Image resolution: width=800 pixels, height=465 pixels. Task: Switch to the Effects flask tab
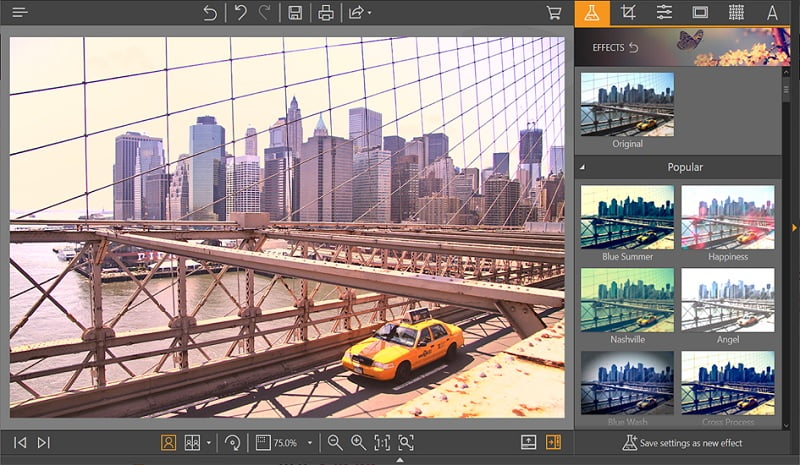[592, 13]
